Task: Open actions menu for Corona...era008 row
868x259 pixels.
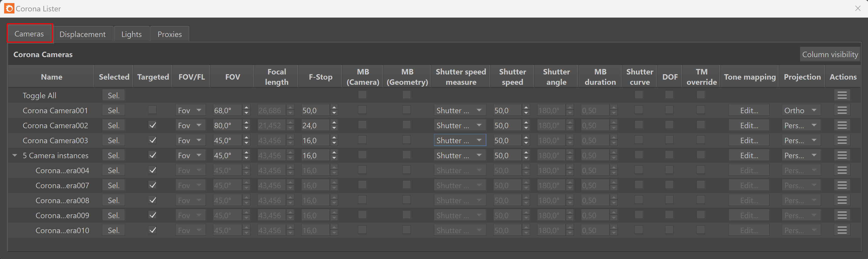Action: [842, 200]
